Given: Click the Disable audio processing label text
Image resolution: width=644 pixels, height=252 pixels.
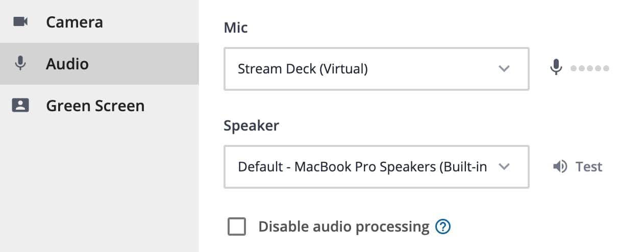Looking at the screenshot, I should [x=344, y=226].
